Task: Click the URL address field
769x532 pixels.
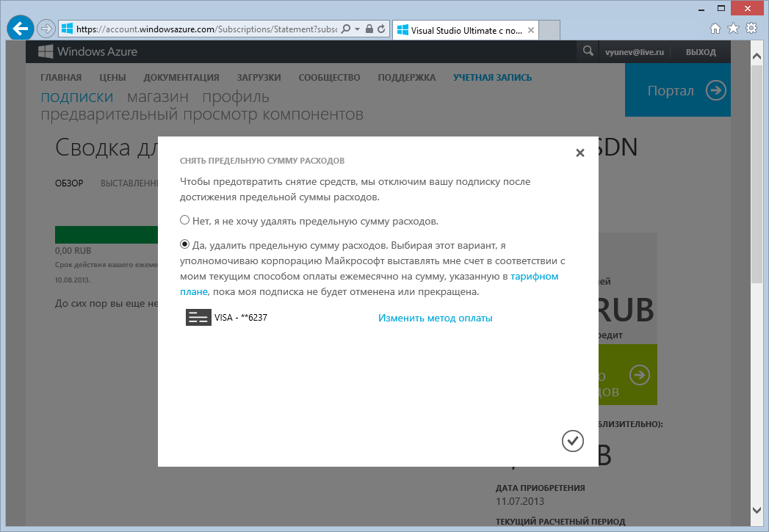Action: click(x=206, y=29)
